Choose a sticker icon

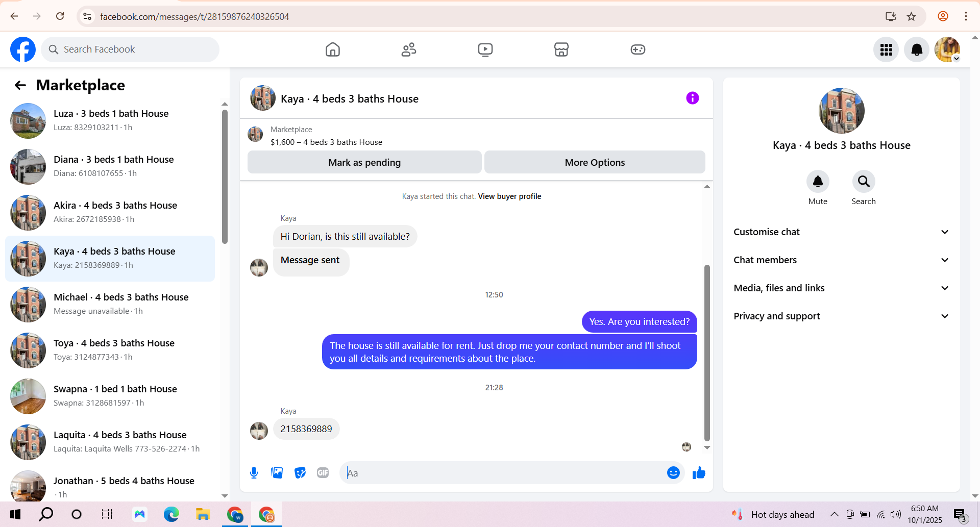(300, 473)
